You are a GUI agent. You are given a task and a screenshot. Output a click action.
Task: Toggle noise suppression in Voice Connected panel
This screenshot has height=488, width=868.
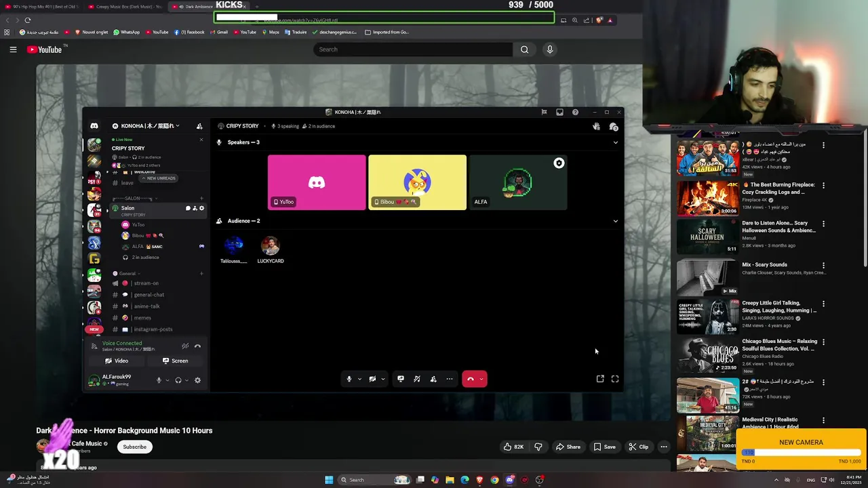[x=185, y=346]
